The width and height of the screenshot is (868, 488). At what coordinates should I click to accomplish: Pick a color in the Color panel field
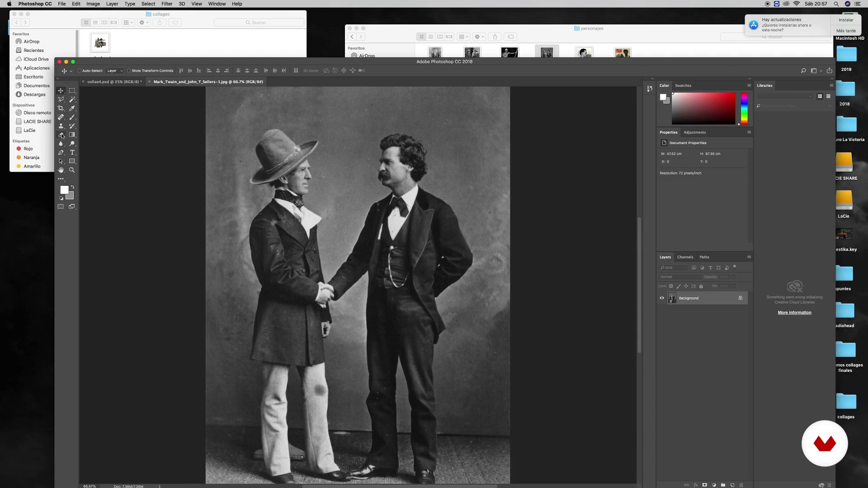point(703,108)
